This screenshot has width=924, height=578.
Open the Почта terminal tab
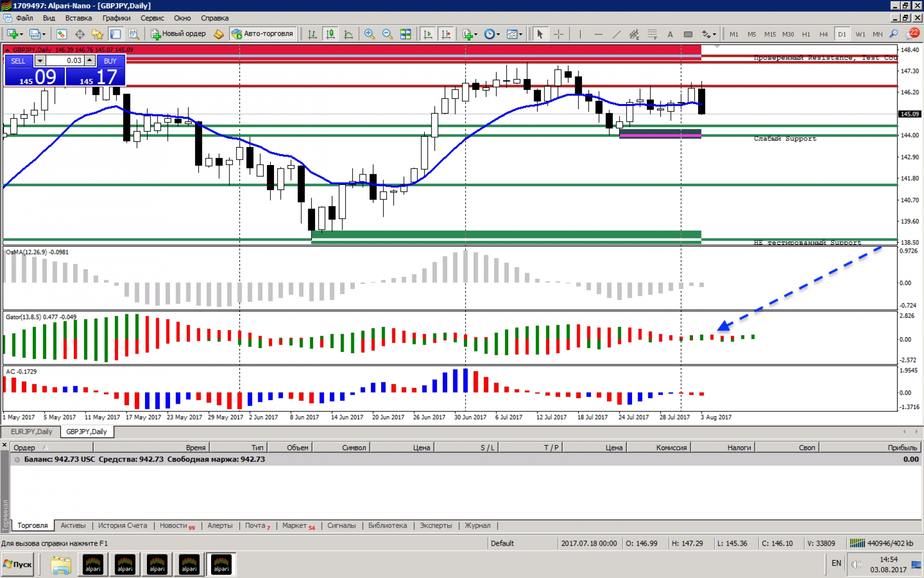point(257,525)
